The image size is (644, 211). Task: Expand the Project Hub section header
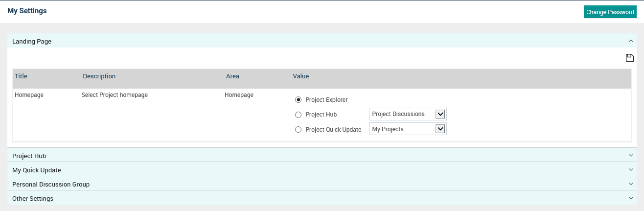(322, 155)
